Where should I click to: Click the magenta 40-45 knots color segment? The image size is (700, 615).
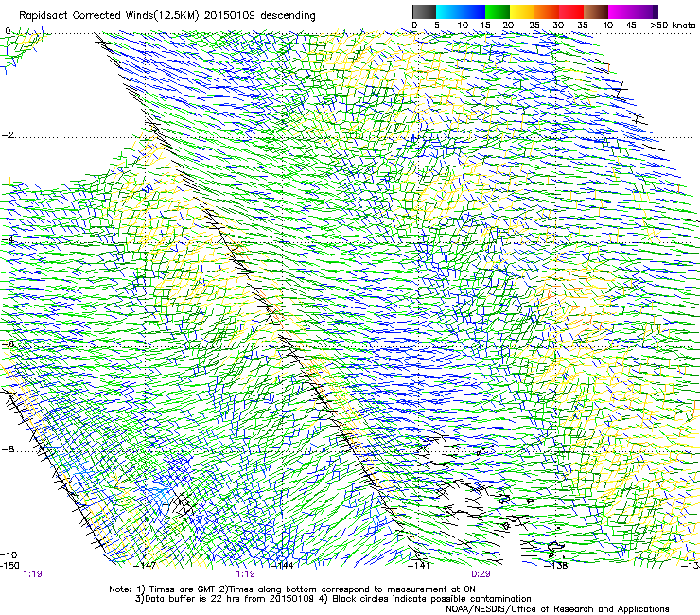(621, 11)
